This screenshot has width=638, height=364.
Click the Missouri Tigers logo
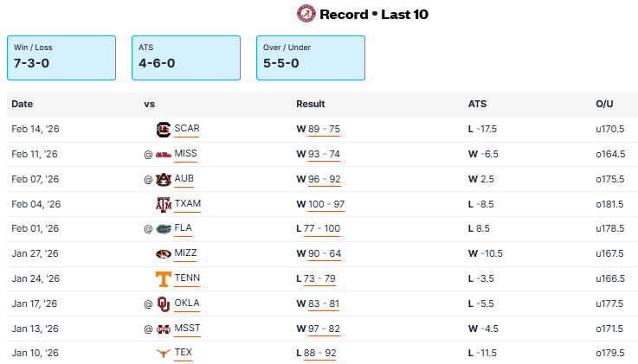[163, 254]
